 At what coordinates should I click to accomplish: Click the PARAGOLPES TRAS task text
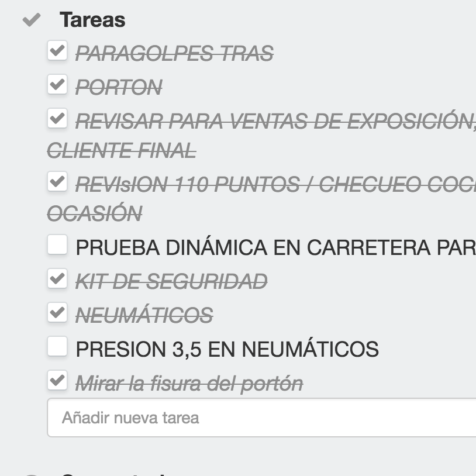174,54
